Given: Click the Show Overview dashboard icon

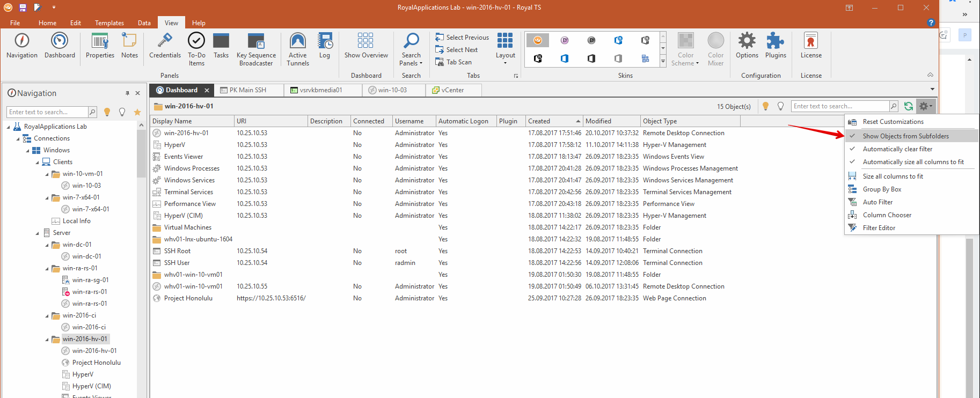Looking at the screenshot, I should 365,46.
